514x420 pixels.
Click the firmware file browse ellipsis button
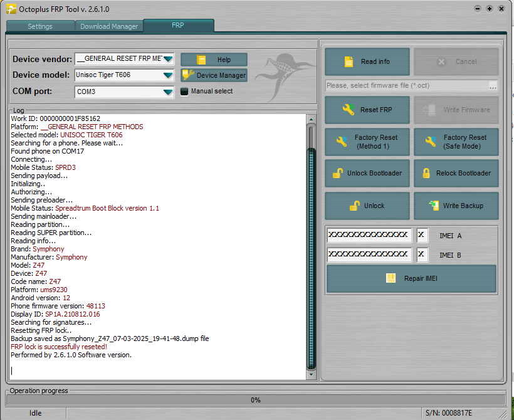(x=493, y=85)
